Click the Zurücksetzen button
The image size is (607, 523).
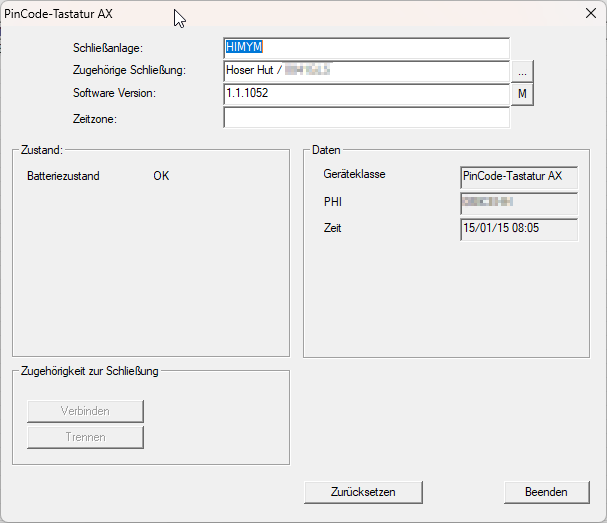(x=363, y=492)
